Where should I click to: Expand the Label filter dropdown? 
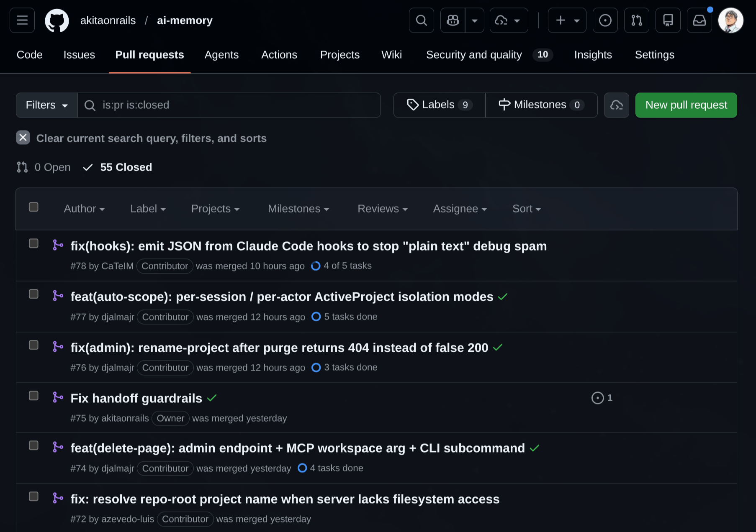coord(148,209)
